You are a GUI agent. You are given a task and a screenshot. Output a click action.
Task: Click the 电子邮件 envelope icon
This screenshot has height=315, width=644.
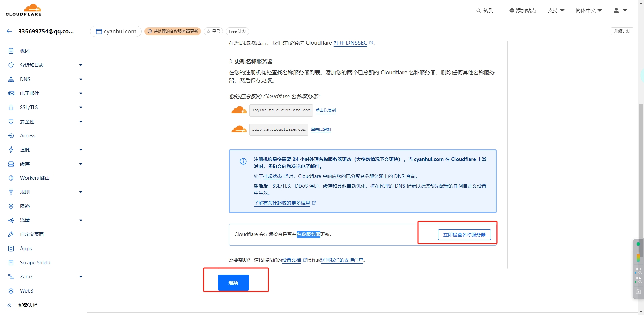click(x=11, y=93)
